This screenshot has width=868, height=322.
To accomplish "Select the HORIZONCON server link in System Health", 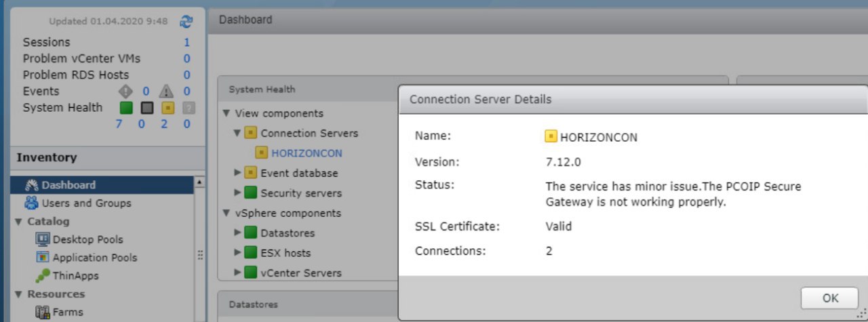I will click(307, 153).
